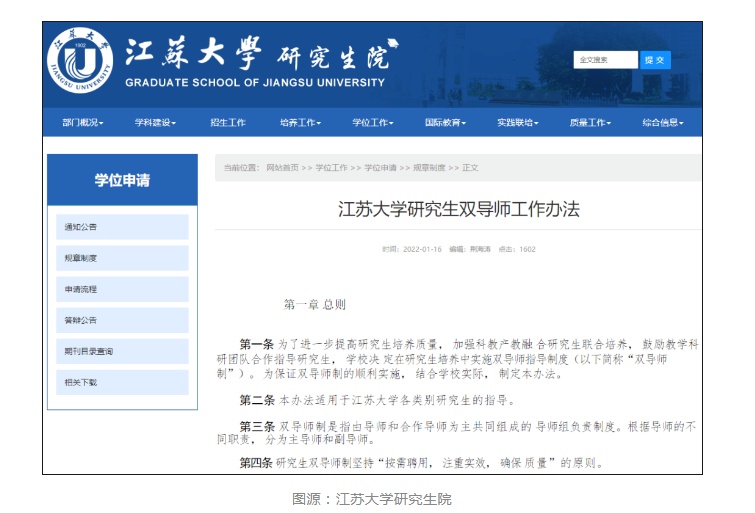This screenshot has width=755, height=513.
Task: Click the Jiangsu University circular logo
Action: click(80, 60)
